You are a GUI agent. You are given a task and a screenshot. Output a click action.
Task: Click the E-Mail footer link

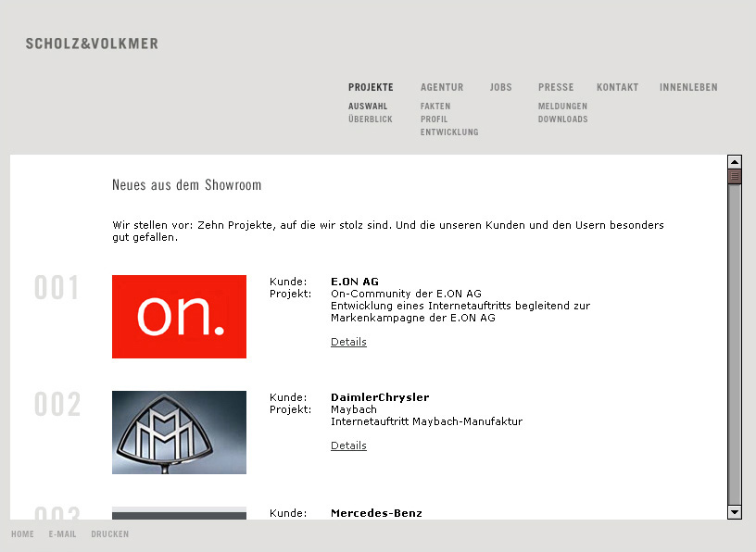[x=62, y=534]
